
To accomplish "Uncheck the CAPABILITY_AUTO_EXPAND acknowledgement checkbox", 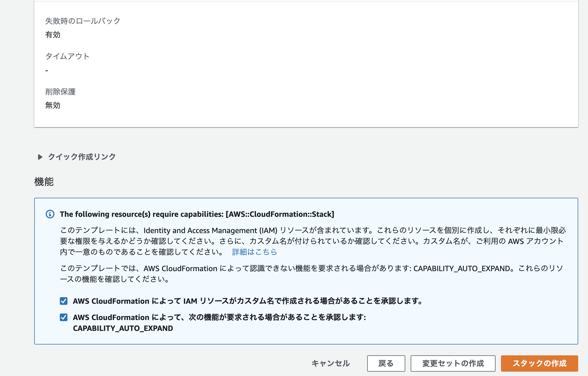I will coord(64,317).
